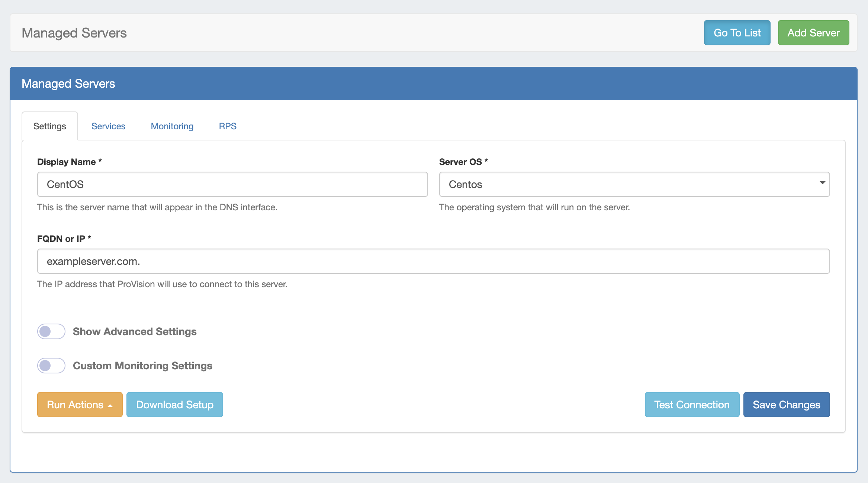The image size is (868, 483).
Task: Click the Custom Monitoring Settings label text
Action: pyautogui.click(x=142, y=366)
